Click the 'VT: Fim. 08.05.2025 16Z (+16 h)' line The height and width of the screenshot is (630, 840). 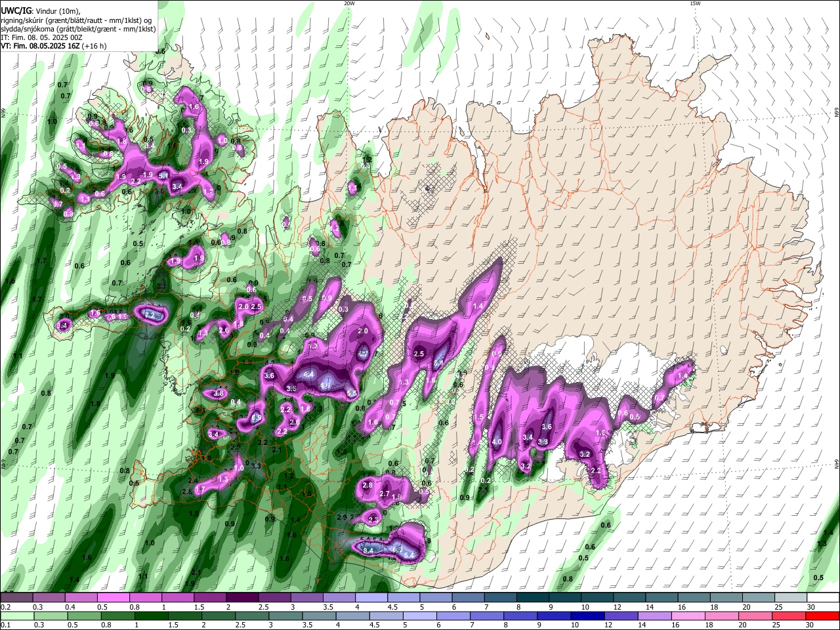(54, 46)
